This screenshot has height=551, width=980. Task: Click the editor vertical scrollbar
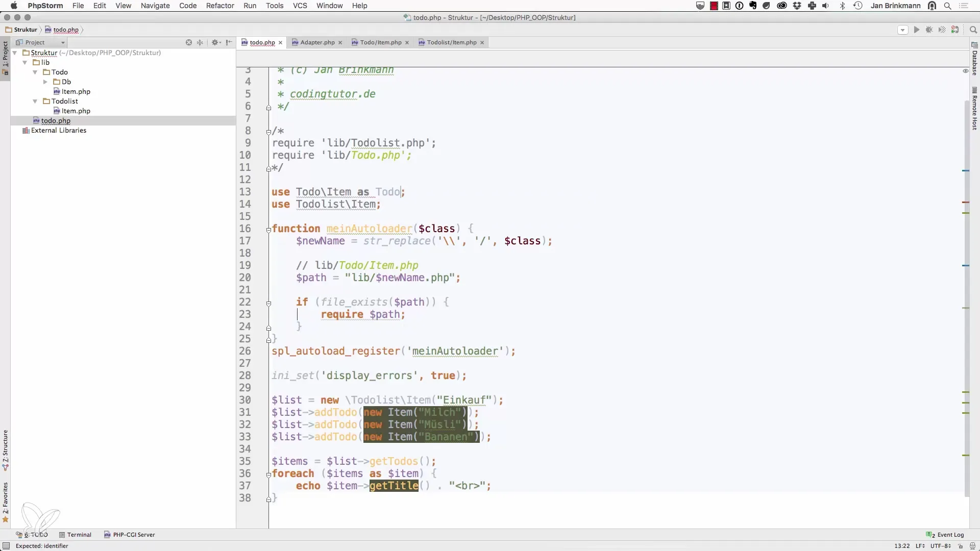[966, 298]
